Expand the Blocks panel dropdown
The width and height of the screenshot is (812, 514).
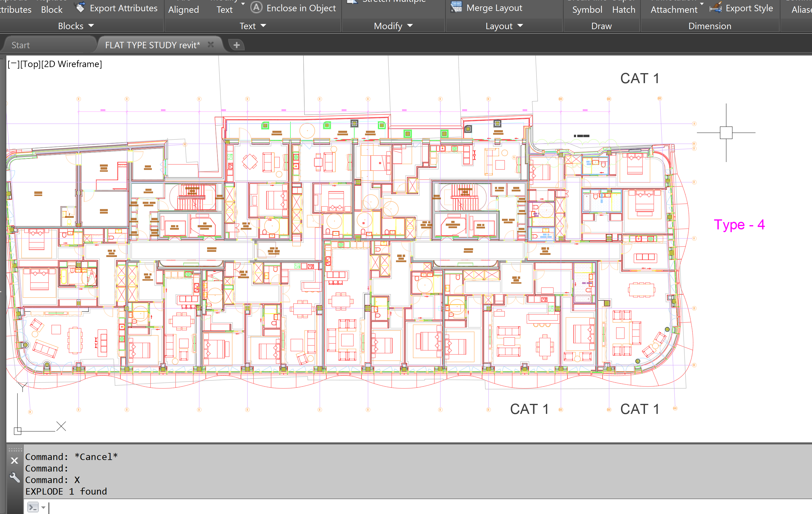(91, 25)
